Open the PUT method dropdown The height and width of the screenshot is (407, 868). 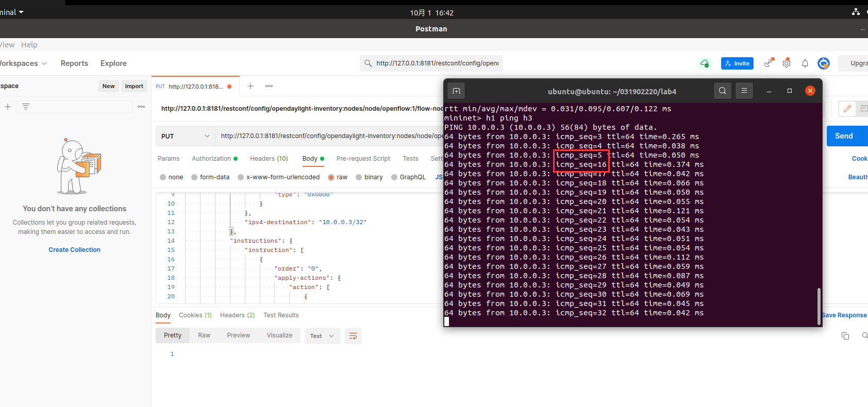tap(186, 136)
